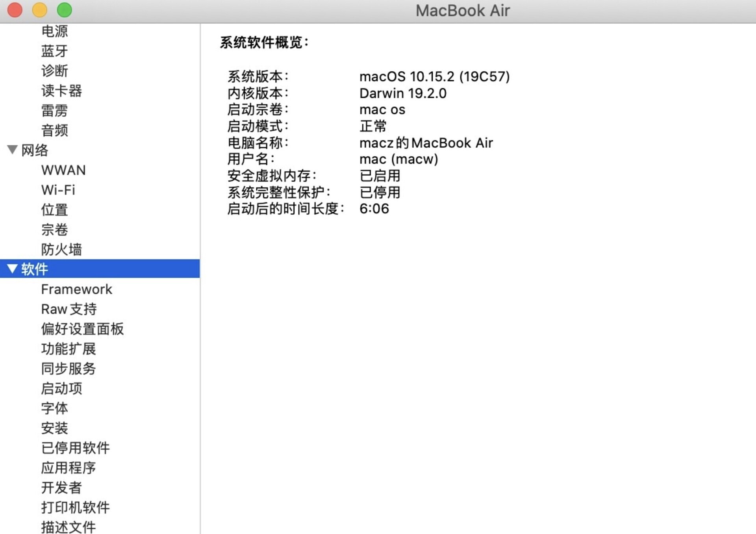This screenshot has height=534, width=756.
Task: Select 蓝牙 in the sidebar
Action: [x=55, y=51]
